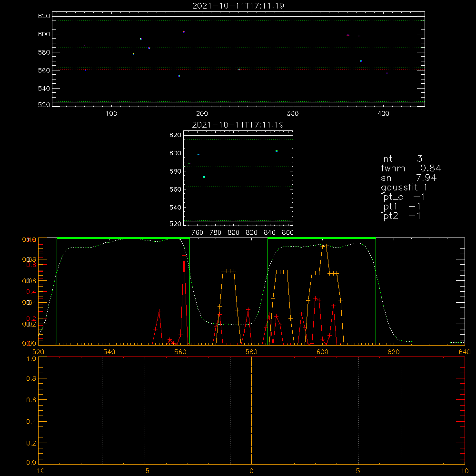Click x-axis label -5 on bottom plot
The width and height of the screenshot is (476, 476).
coord(145,471)
